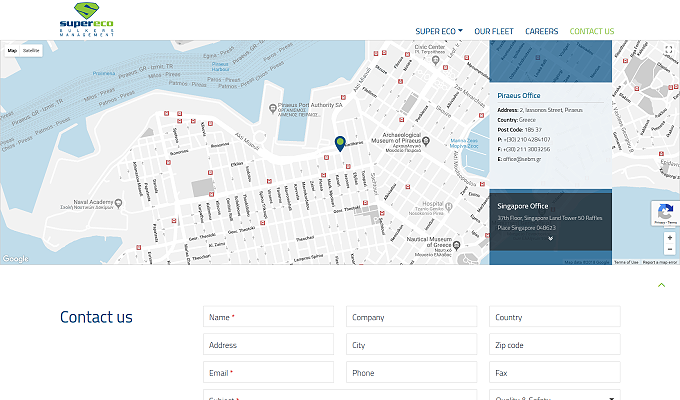Expand the Singapore Office panel

click(550, 238)
